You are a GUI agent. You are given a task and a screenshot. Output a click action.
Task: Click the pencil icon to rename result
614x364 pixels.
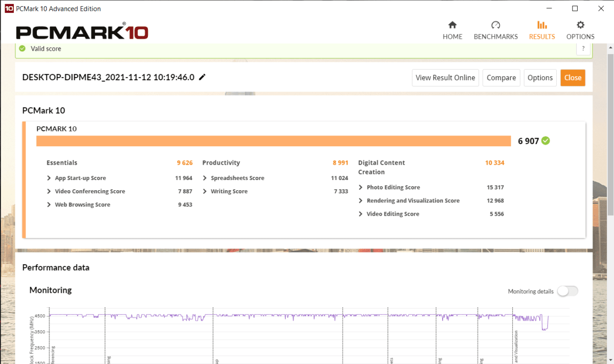(202, 77)
